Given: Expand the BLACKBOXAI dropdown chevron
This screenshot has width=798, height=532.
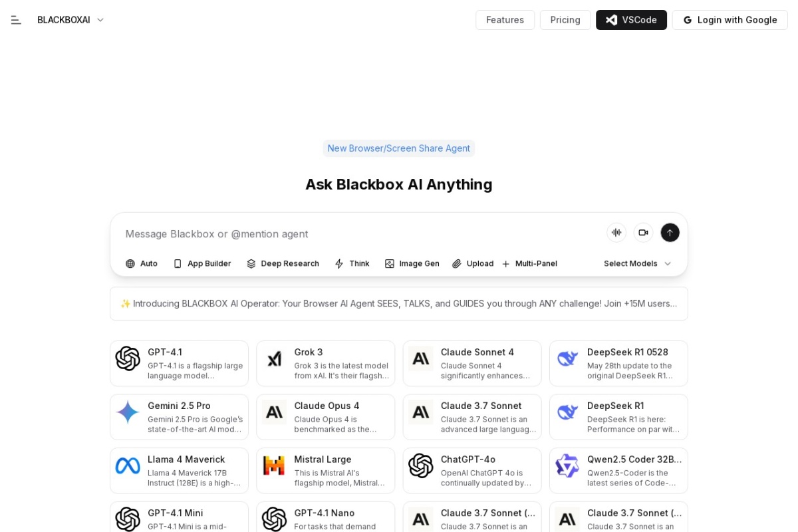Looking at the screenshot, I should [100, 20].
